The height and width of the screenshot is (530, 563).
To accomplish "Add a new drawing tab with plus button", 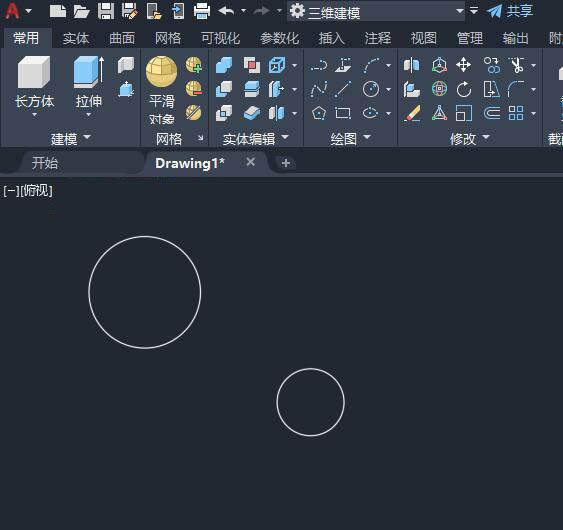I will 286,163.
